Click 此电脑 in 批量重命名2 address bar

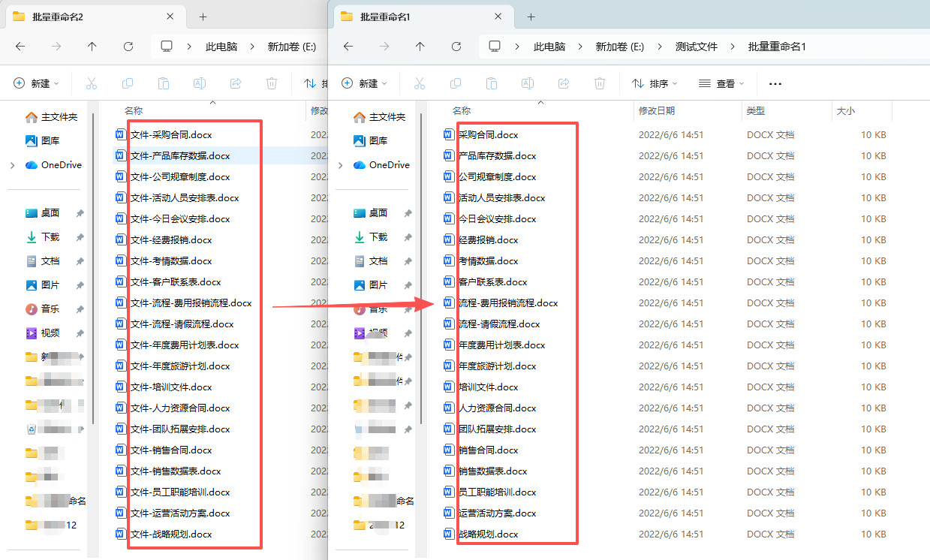tap(221, 47)
